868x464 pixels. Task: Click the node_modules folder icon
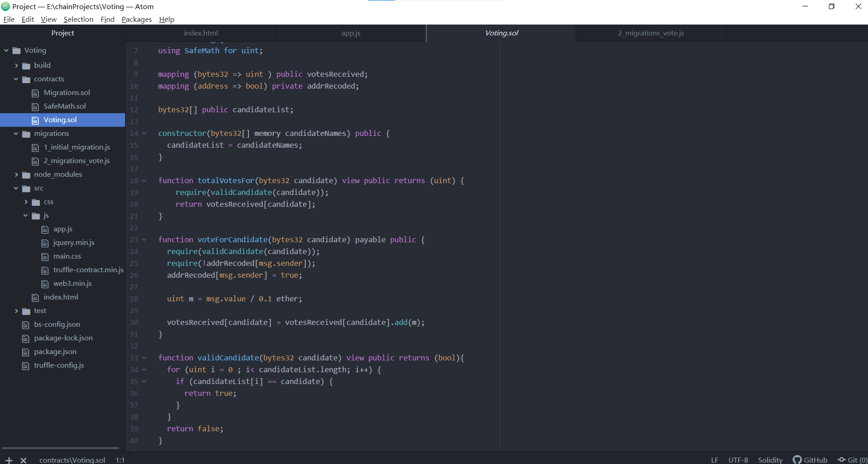click(x=26, y=175)
